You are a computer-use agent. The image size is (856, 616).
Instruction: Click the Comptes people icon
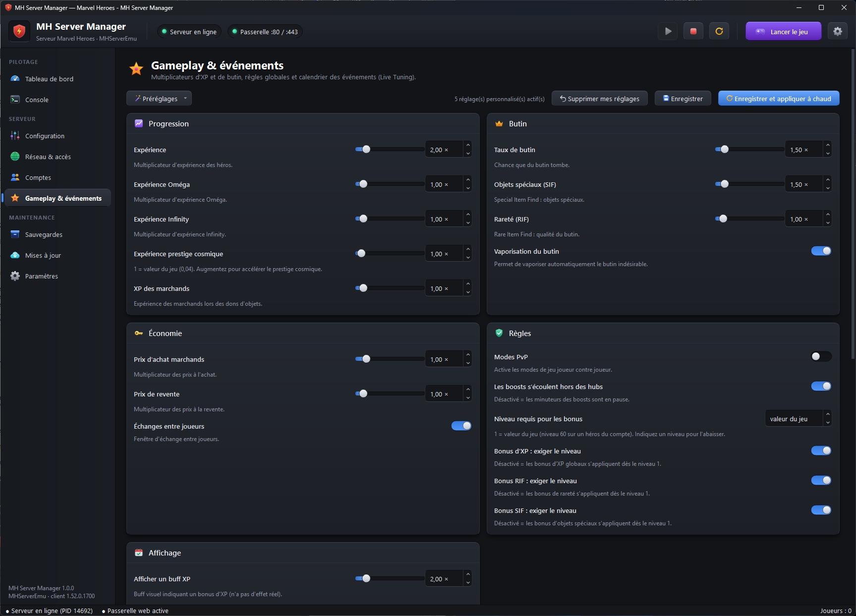pos(15,177)
